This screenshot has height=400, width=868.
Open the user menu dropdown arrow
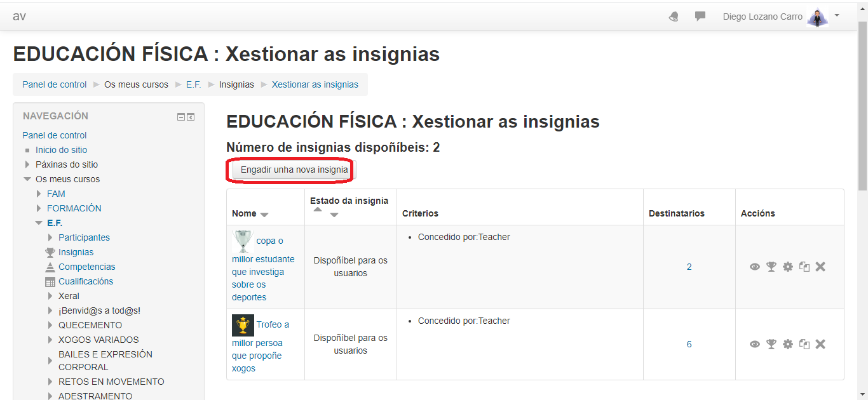coord(837,15)
